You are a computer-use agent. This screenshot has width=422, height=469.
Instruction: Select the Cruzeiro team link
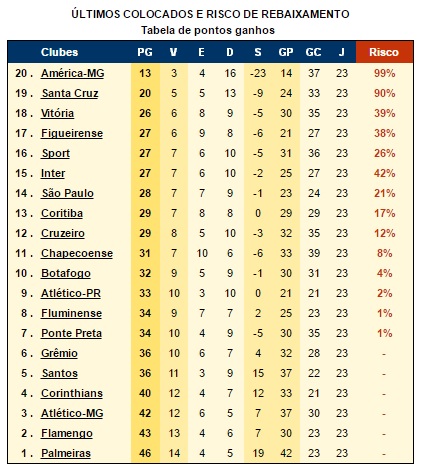coord(63,233)
